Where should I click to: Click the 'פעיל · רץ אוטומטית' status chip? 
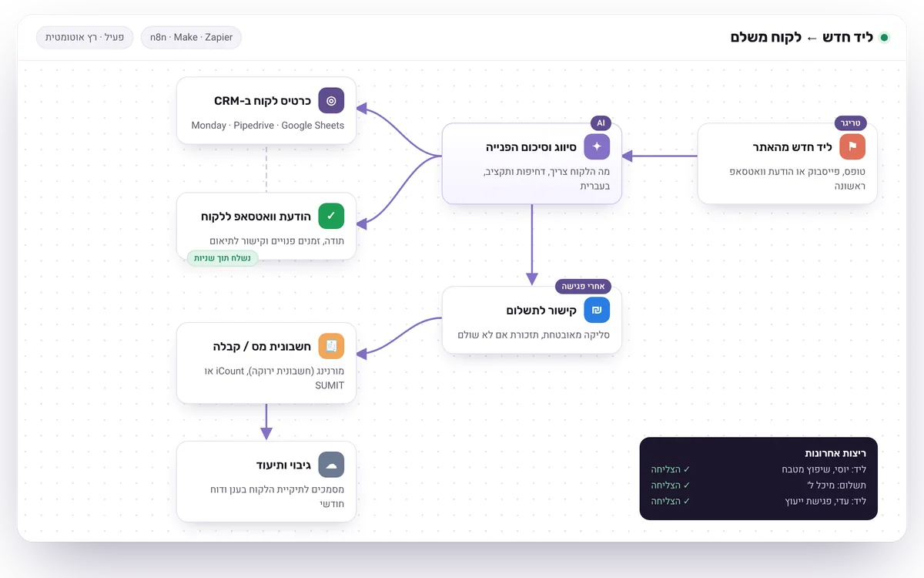click(85, 37)
